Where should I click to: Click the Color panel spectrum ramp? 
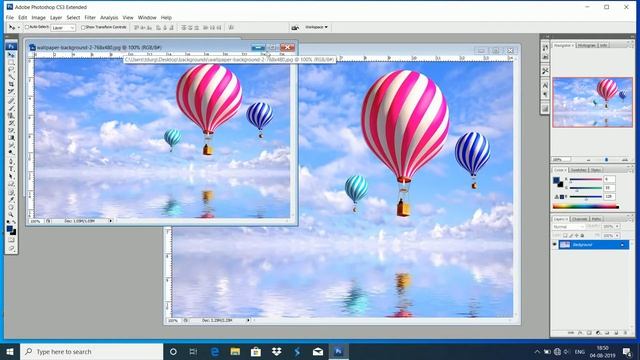click(586, 206)
